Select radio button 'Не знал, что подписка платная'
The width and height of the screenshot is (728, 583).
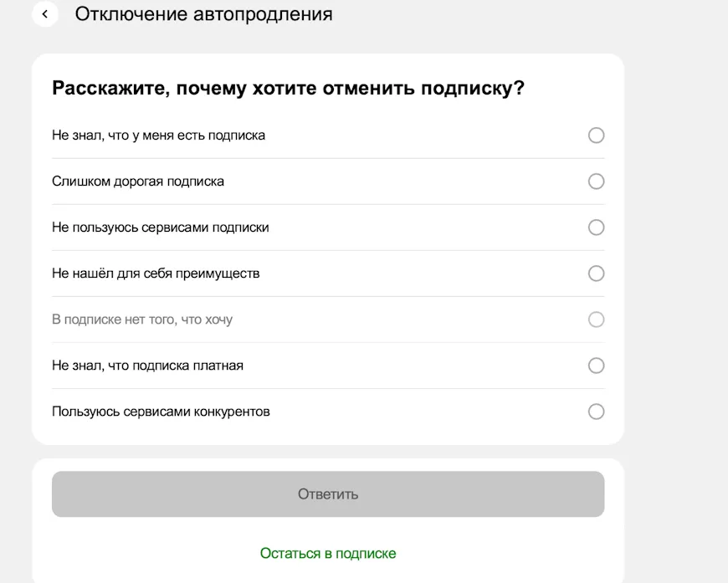(x=596, y=366)
